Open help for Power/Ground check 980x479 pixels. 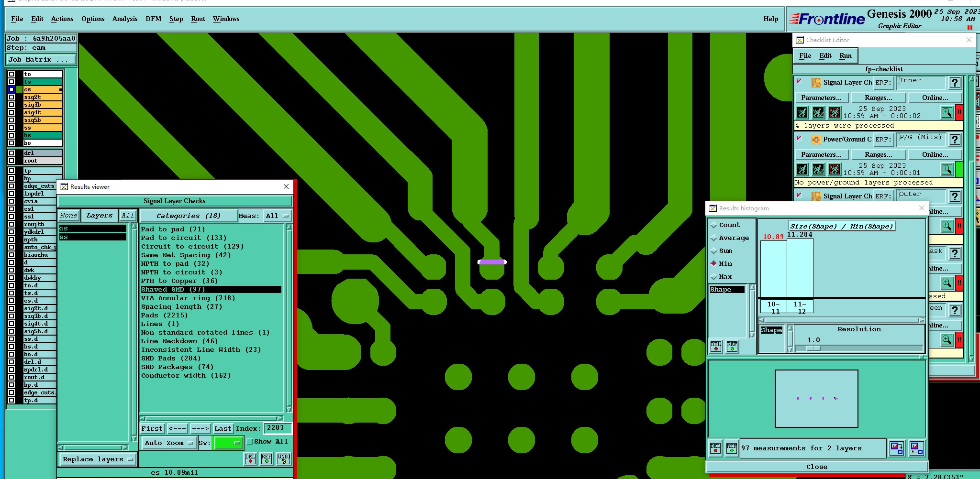pyautogui.click(x=955, y=140)
